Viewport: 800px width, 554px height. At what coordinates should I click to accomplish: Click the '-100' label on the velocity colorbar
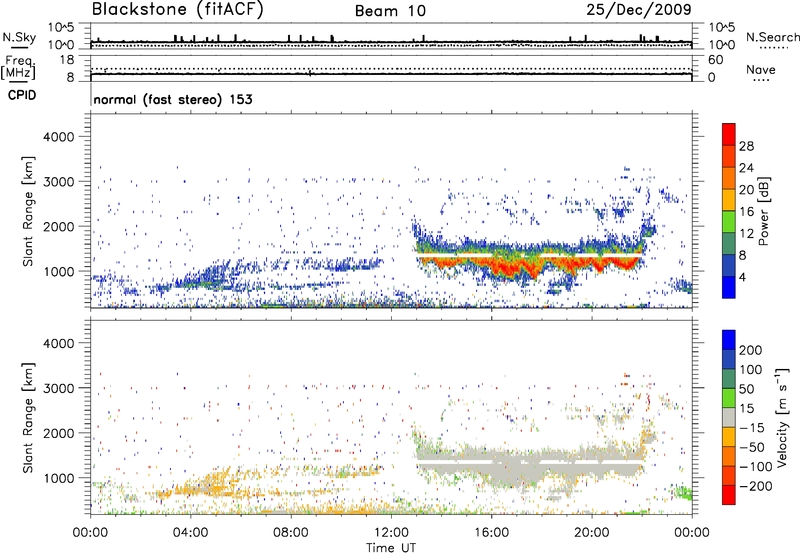755,467
